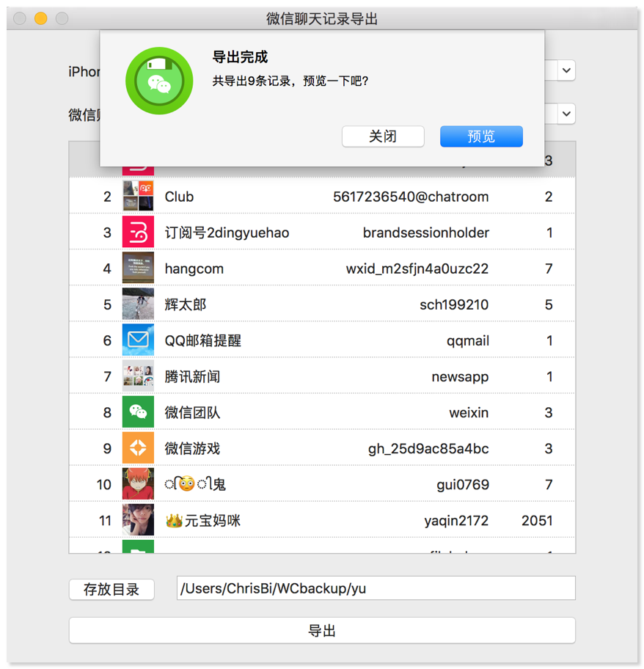Click the 腾讯新闻 news account avatar

point(137,376)
